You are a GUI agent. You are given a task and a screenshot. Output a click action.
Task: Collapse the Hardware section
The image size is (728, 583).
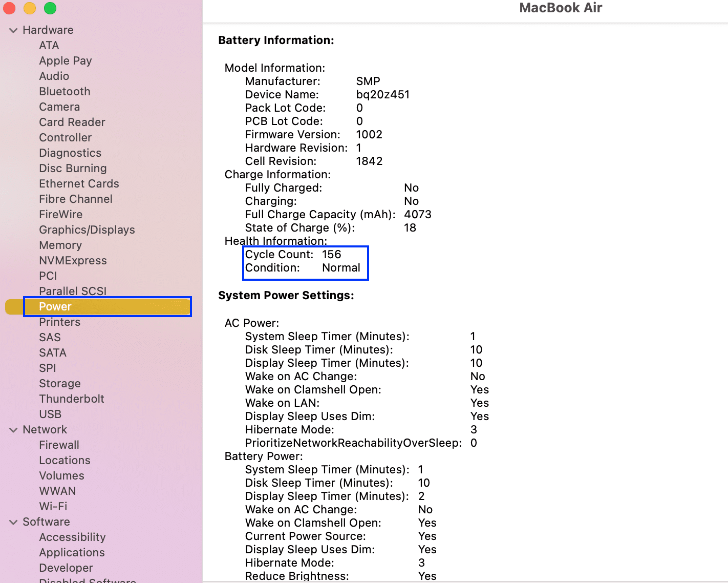pos(13,30)
